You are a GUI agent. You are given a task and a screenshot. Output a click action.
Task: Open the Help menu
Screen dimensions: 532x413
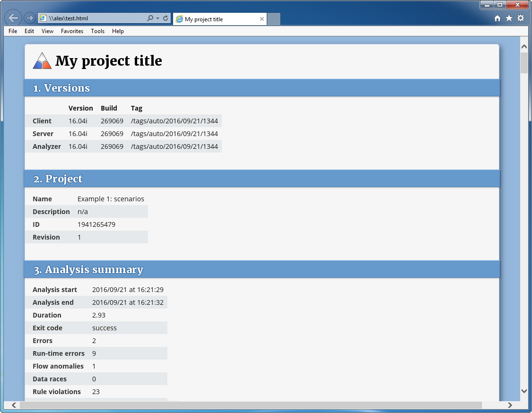[118, 31]
